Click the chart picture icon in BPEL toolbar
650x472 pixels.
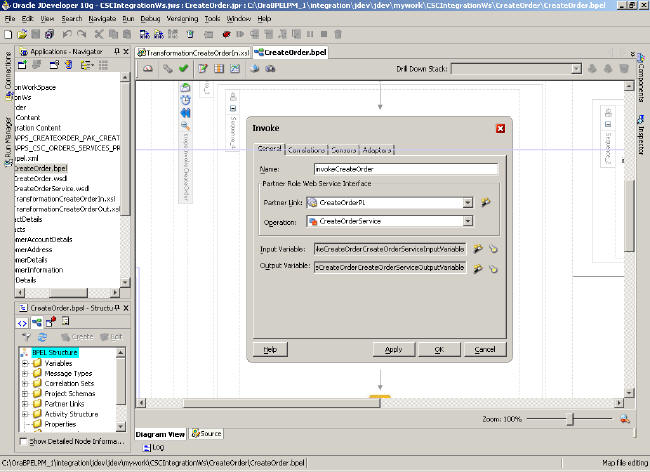pyautogui.click(x=235, y=68)
